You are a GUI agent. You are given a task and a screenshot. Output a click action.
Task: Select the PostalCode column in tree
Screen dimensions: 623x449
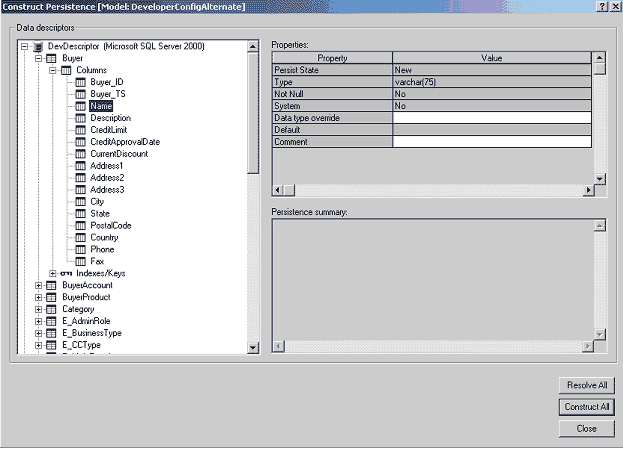[x=111, y=225]
